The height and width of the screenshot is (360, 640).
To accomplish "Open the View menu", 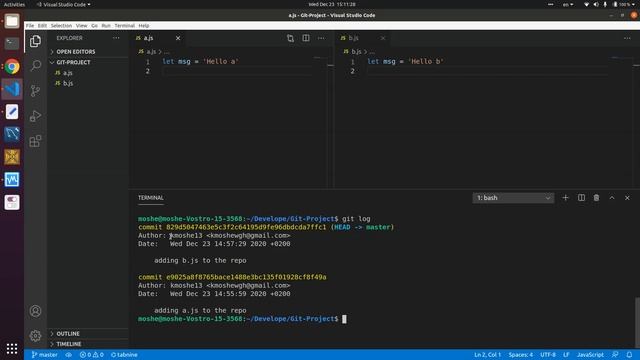I will [x=81, y=25].
